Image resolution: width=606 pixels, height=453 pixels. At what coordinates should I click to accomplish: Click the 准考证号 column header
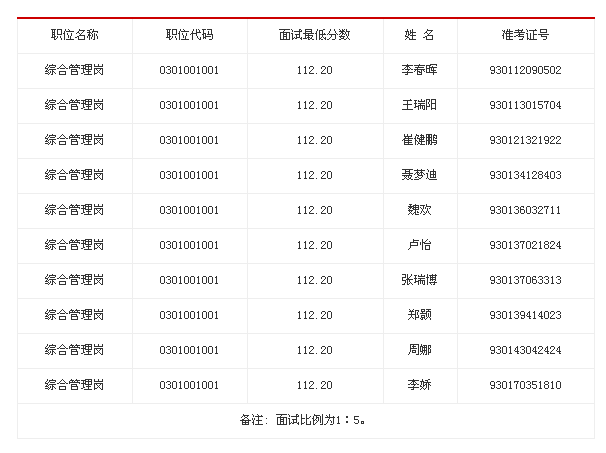point(525,35)
